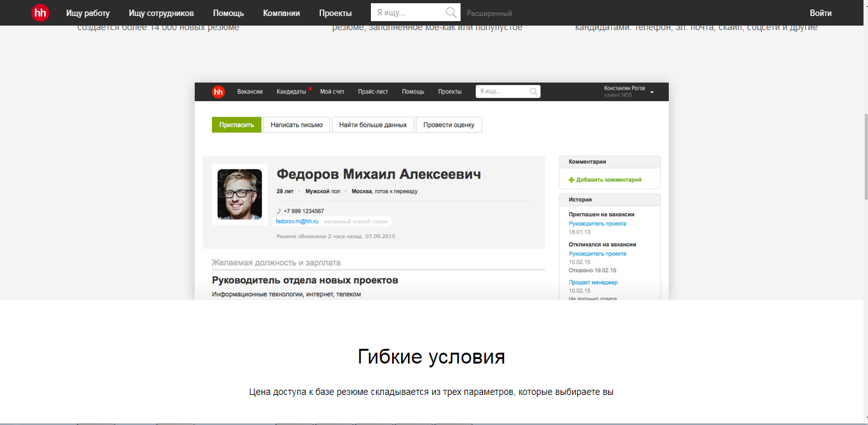Click the Провести оценку button

(448, 124)
